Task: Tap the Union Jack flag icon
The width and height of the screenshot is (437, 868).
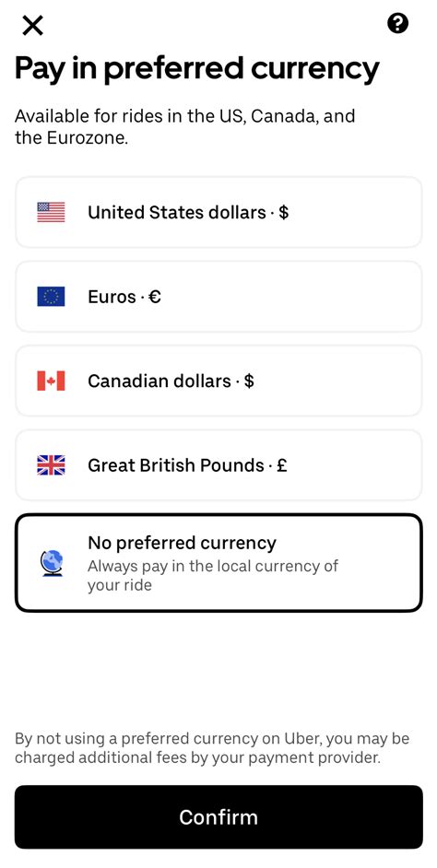Action: (x=51, y=465)
